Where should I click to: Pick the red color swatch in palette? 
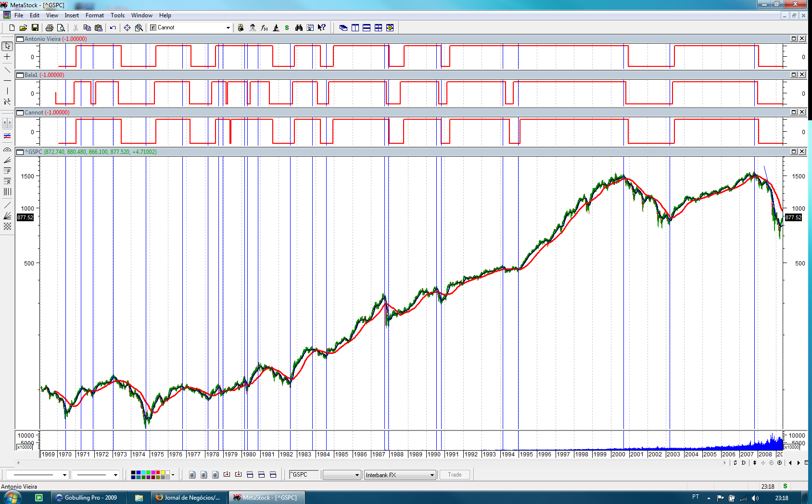tap(158, 473)
